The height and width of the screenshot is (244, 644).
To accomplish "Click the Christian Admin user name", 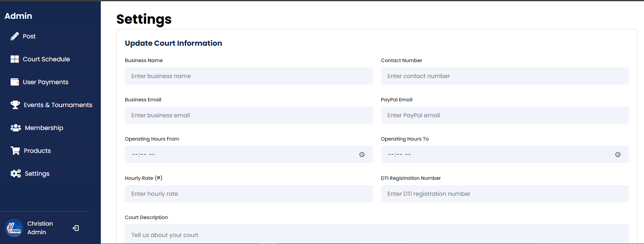I will tap(40, 228).
